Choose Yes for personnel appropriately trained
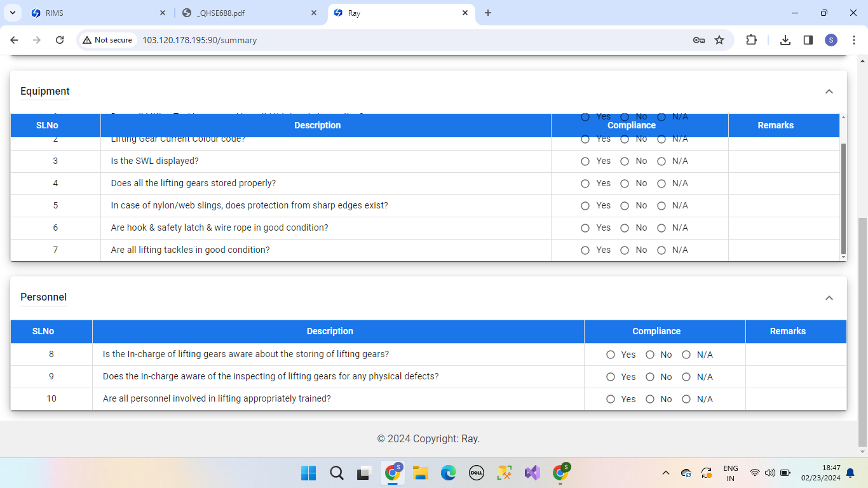868x488 pixels. (611, 399)
